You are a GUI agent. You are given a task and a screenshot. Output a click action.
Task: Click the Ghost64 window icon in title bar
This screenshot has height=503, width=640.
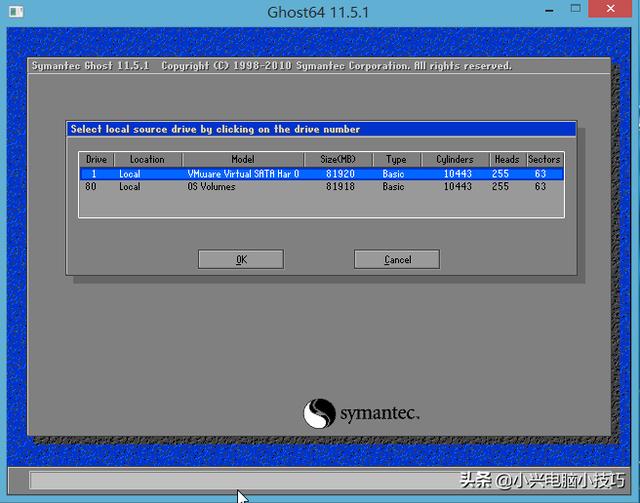[x=16, y=11]
